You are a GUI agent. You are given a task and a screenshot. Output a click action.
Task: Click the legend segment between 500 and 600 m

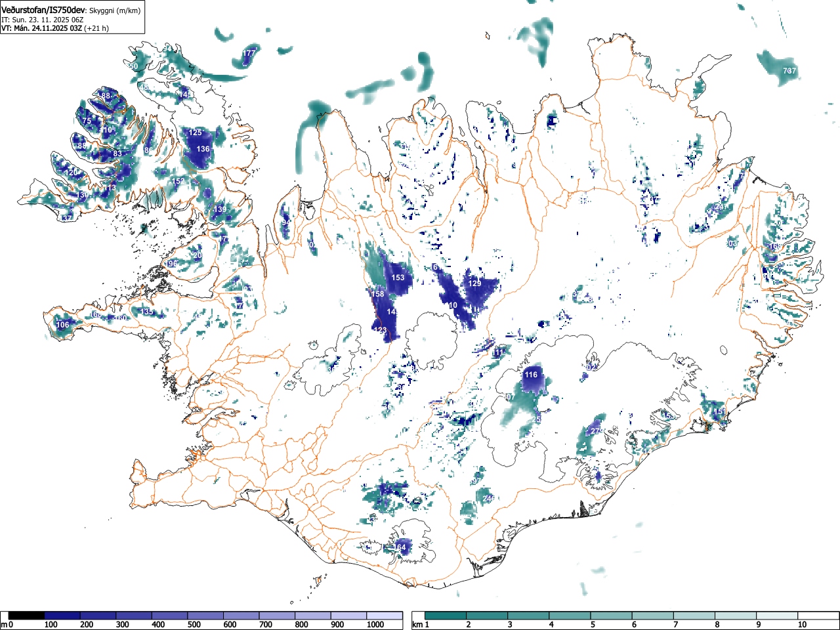point(206,616)
